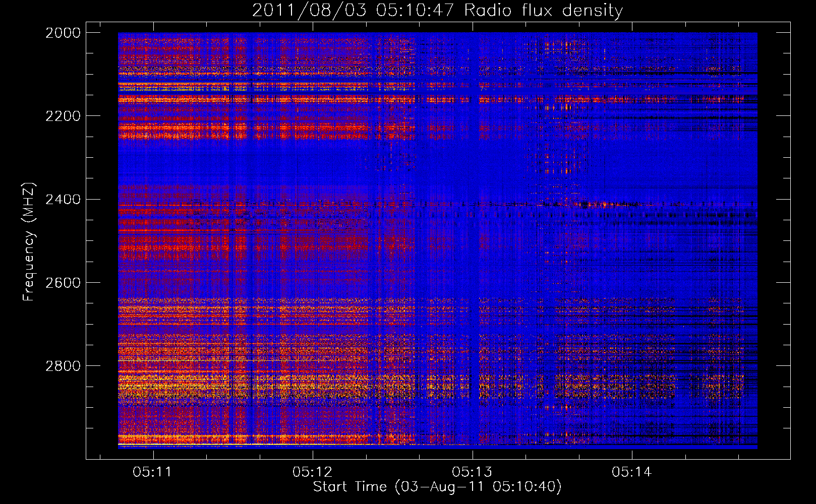Click the 2400 frequency tick label
This screenshot has width=816, height=504.
pos(63,200)
